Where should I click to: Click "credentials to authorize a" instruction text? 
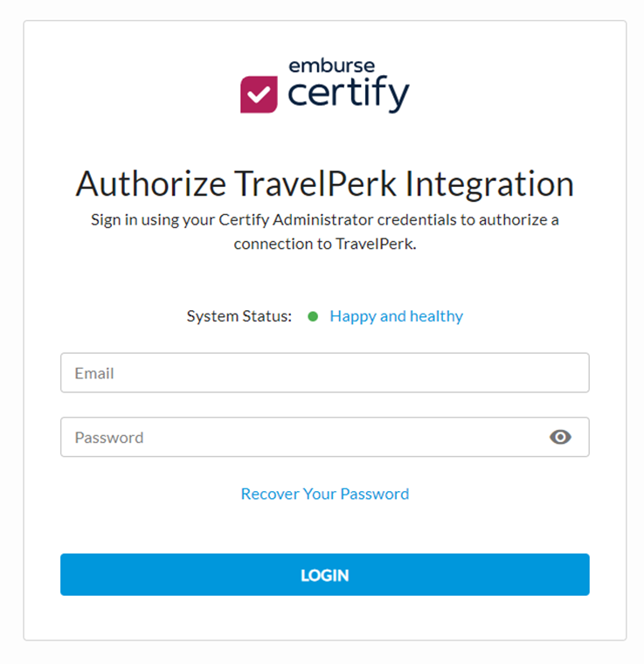click(467, 219)
